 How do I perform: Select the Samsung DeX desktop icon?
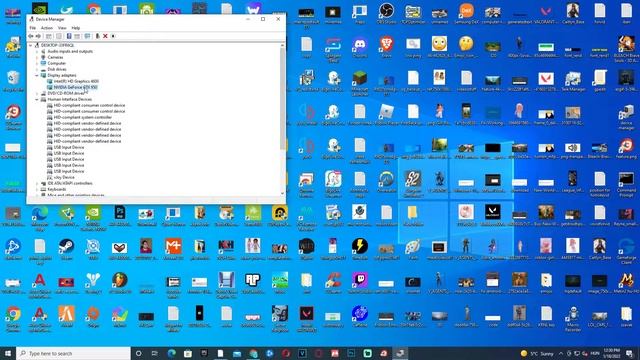(x=466, y=13)
